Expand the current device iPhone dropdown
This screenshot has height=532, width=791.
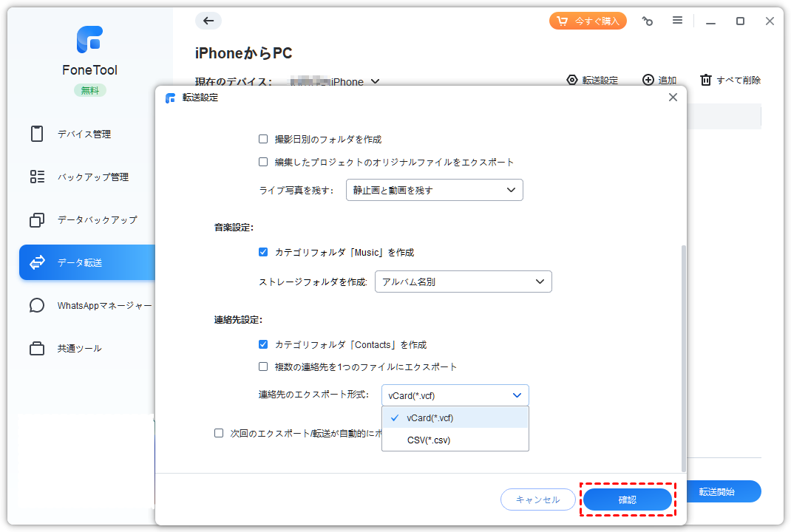pos(375,81)
